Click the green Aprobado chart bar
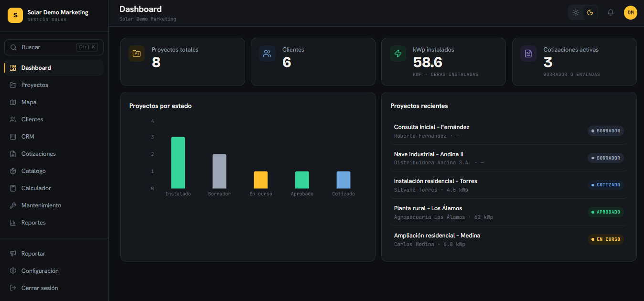Image resolution: width=644 pixels, height=301 pixels. coord(302,180)
